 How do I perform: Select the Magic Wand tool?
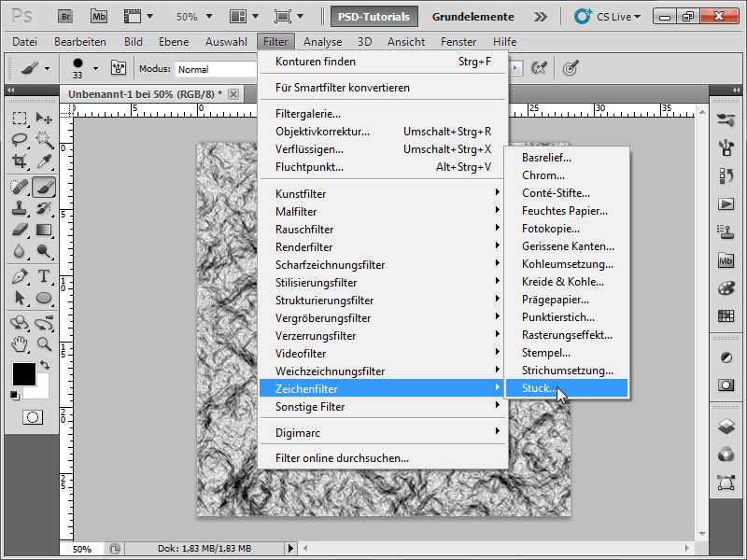(44, 139)
